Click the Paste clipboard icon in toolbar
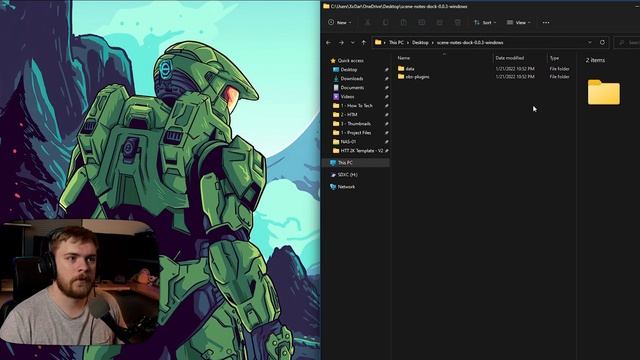 pos(403,22)
